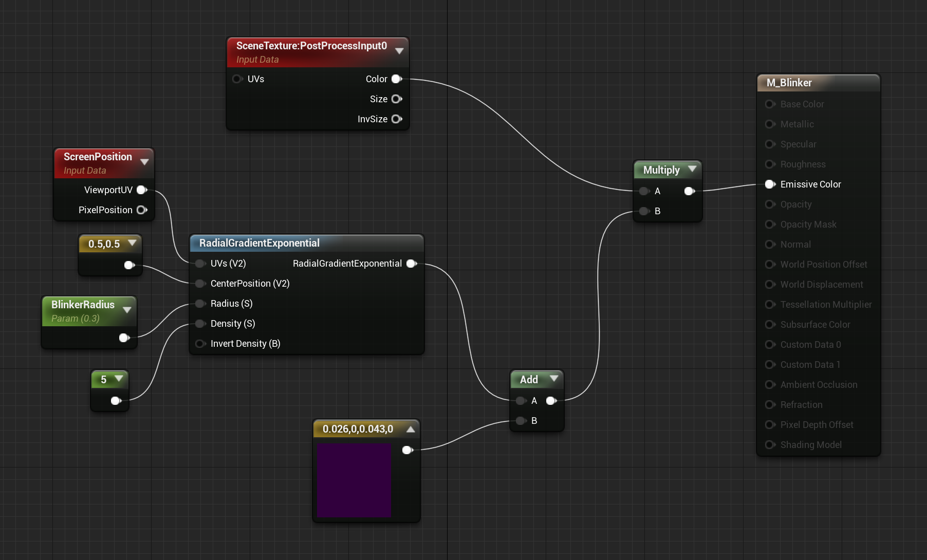The width and height of the screenshot is (927, 560).
Task: Click the InvSize output pin
Action: tap(396, 119)
